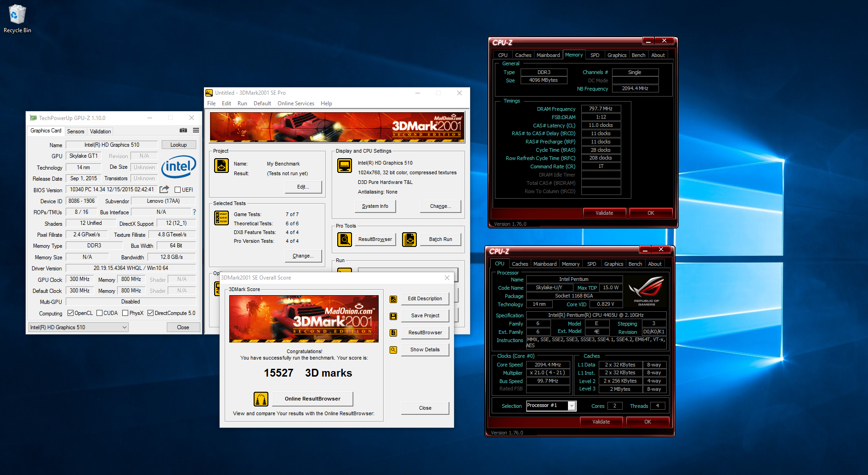
Task: Open SPD tab in upper CPU-Z window
Action: (x=595, y=55)
